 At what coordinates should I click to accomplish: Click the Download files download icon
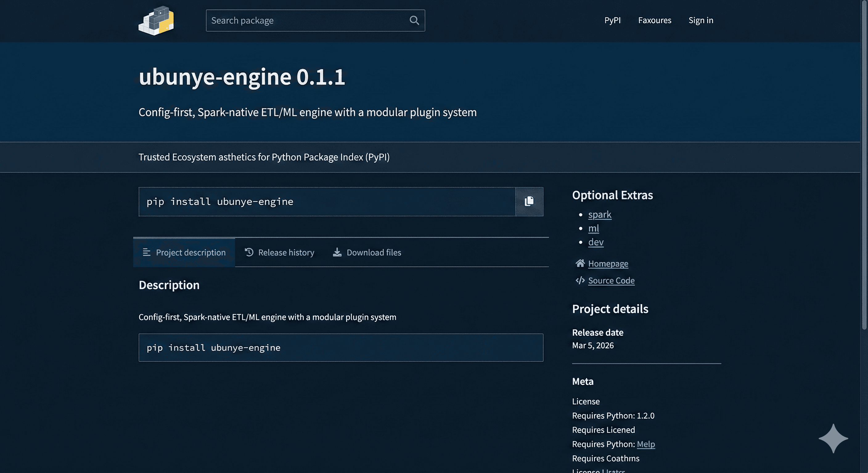337,252
